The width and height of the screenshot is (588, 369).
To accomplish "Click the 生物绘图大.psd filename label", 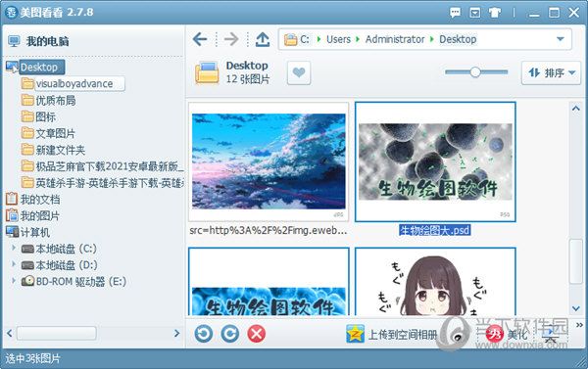I will click(x=435, y=230).
